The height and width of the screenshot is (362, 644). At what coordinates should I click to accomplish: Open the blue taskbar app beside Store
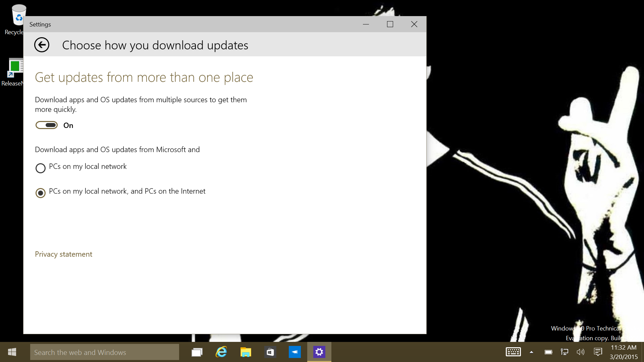(295, 352)
